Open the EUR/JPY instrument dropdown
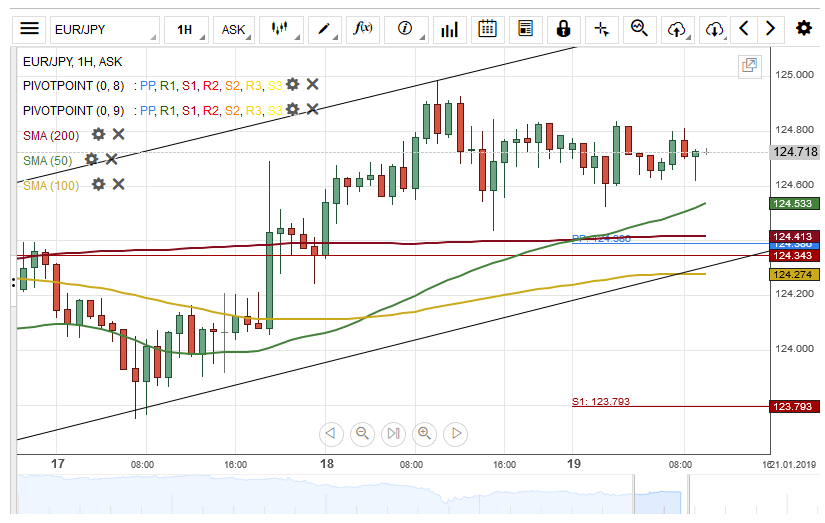Screen dimensions: 825x523 [104, 30]
